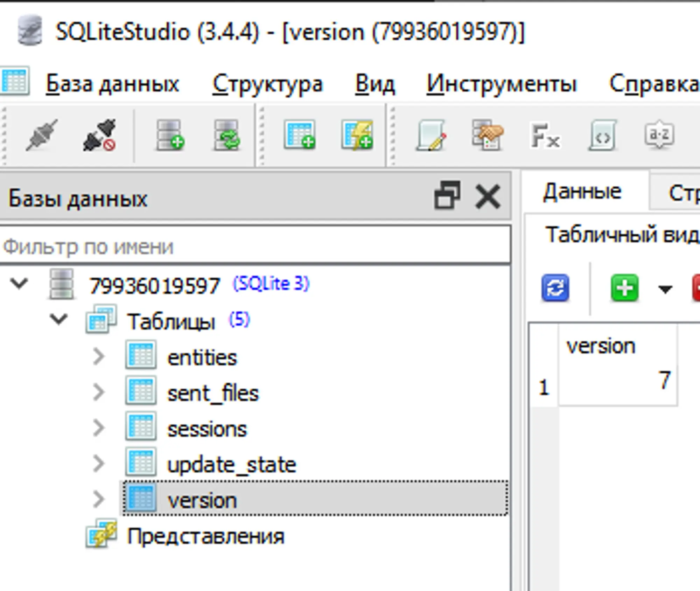Close the Базы данных panel

pyautogui.click(x=488, y=196)
